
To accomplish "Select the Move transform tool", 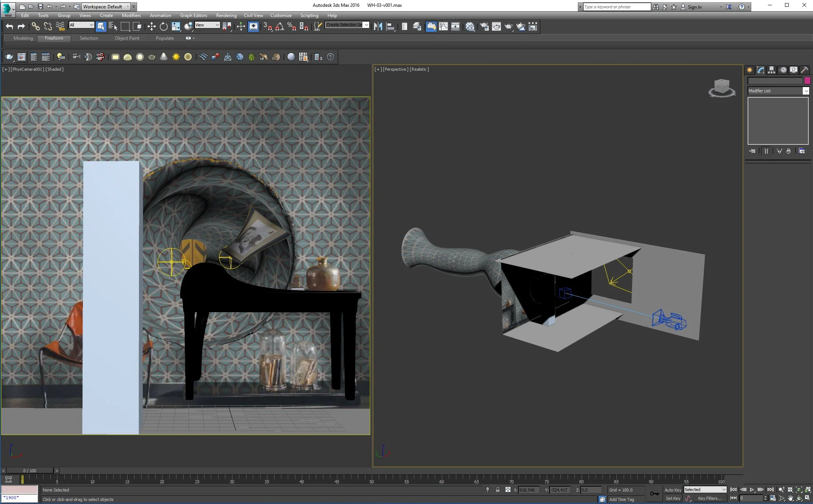I will pos(151,26).
